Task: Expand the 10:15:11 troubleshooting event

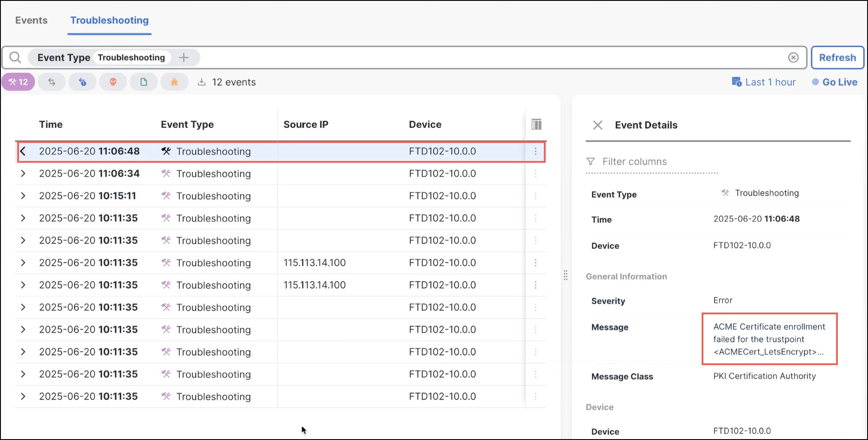Action: pyautogui.click(x=23, y=195)
